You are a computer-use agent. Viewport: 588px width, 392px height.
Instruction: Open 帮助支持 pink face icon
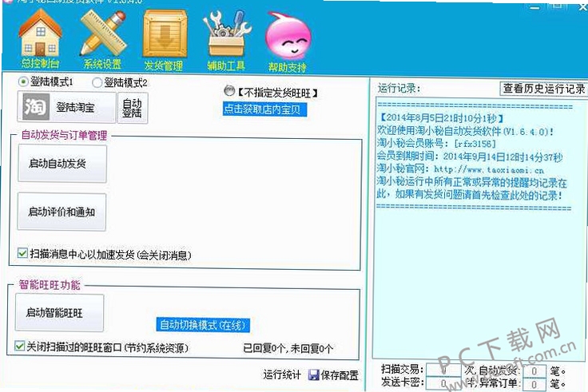(288, 37)
